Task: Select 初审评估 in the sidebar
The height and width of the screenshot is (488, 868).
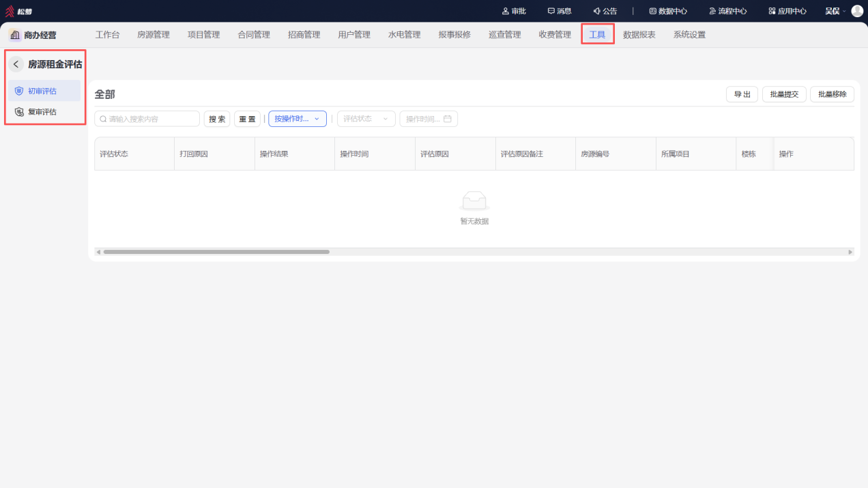Action: pos(44,91)
